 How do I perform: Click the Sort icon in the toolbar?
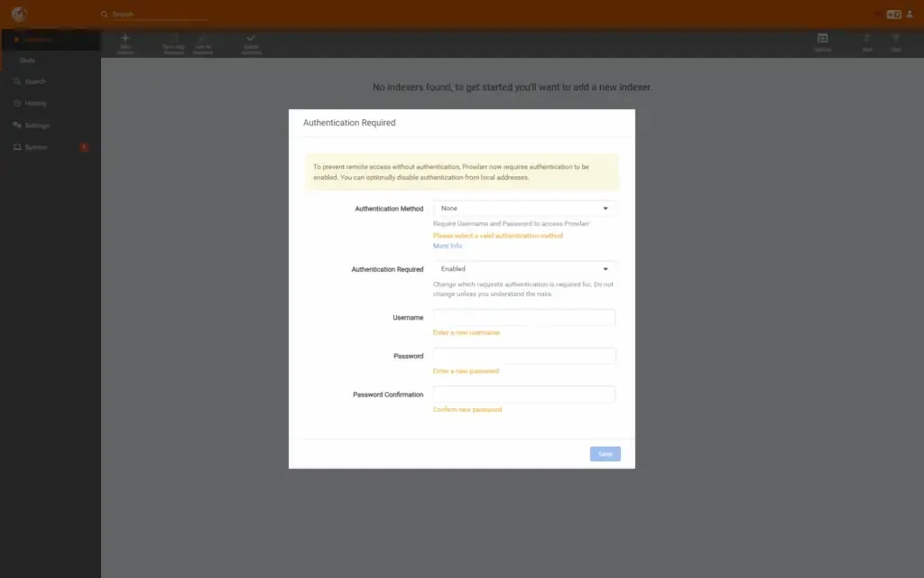[866, 39]
